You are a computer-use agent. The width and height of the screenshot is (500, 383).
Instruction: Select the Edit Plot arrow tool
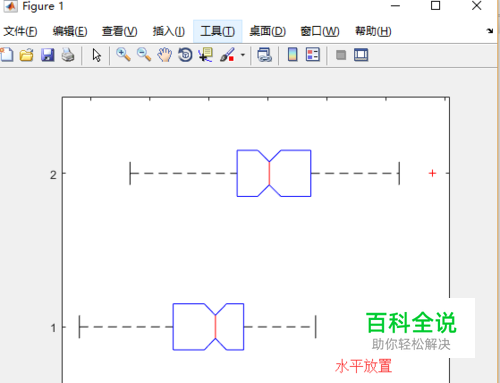click(97, 55)
